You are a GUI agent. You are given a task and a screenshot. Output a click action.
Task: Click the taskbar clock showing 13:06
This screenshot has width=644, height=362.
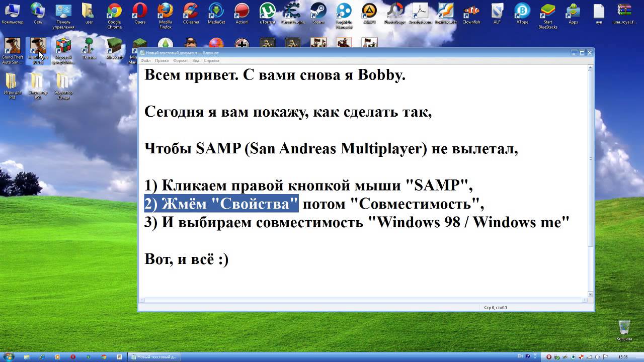pyautogui.click(x=623, y=357)
